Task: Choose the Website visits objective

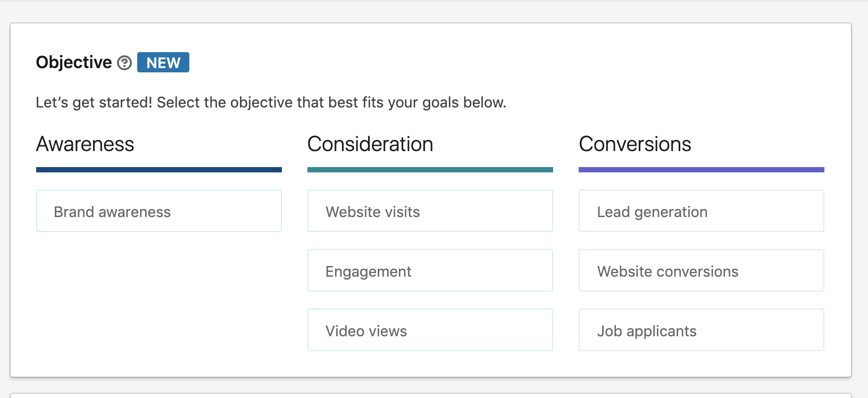Action: (x=430, y=211)
